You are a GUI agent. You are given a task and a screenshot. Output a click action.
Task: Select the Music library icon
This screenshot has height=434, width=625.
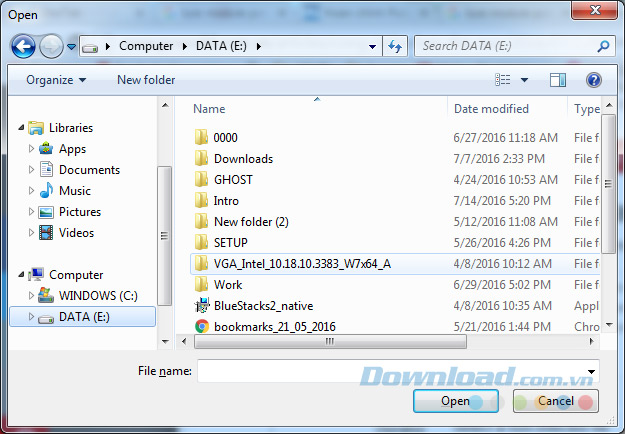[x=46, y=191]
